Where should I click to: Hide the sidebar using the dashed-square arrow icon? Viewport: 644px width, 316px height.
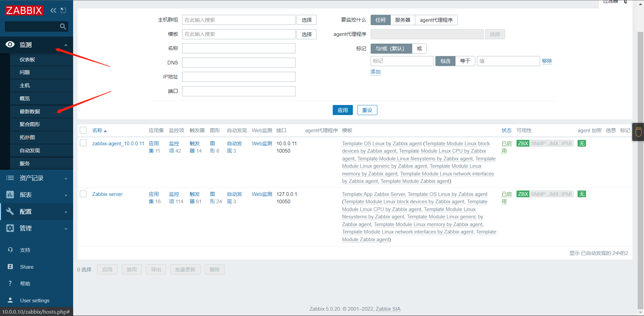click(x=63, y=10)
